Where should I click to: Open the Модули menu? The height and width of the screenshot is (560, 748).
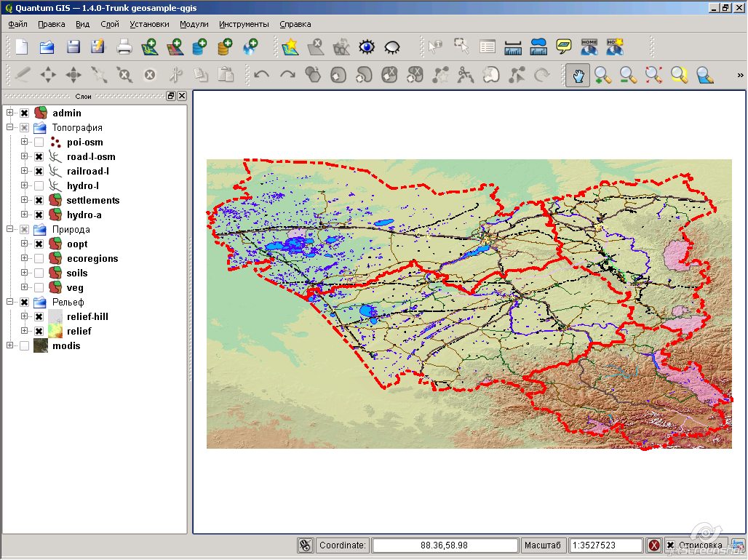(194, 24)
